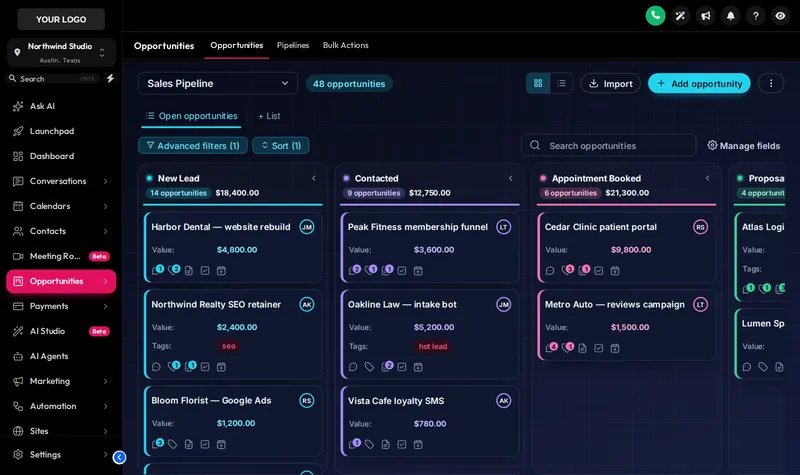
Task: Expand Payments sidebar submenu
Action: [x=106, y=306]
